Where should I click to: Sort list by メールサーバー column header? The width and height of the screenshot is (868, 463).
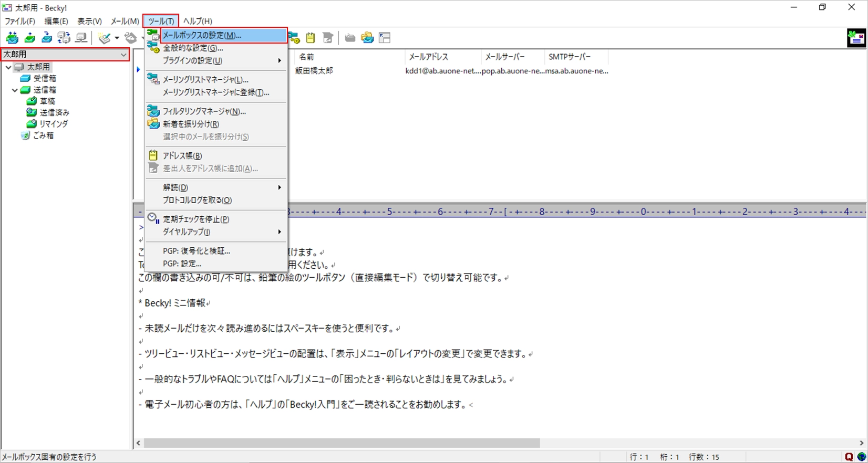(513, 57)
